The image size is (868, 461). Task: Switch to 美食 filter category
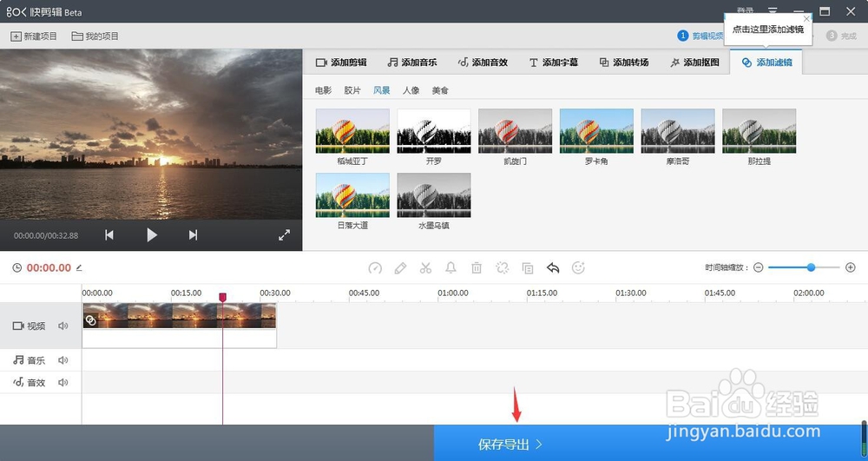pyautogui.click(x=440, y=90)
